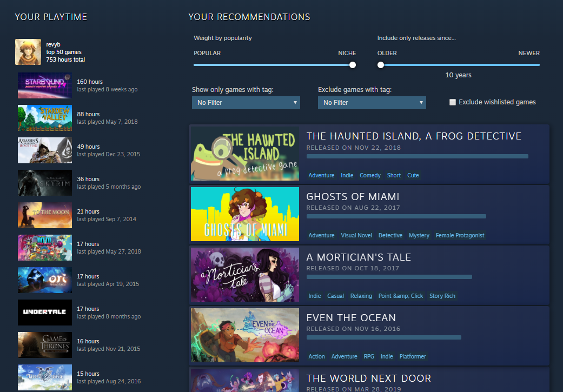Click the revyb profile avatar

click(28, 52)
